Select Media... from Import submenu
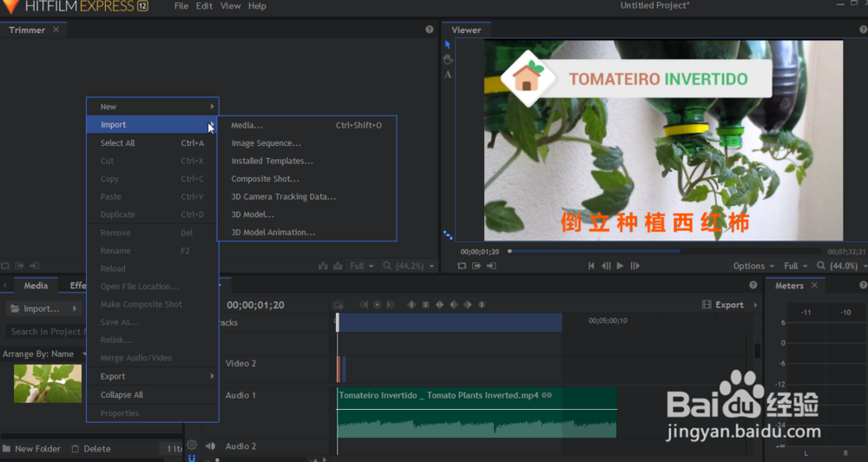 [306, 125]
